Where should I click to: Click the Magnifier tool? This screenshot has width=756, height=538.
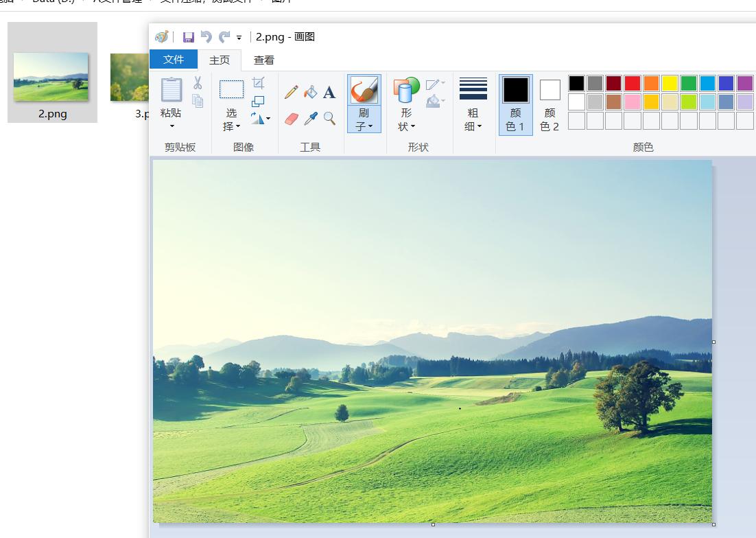[x=329, y=119]
